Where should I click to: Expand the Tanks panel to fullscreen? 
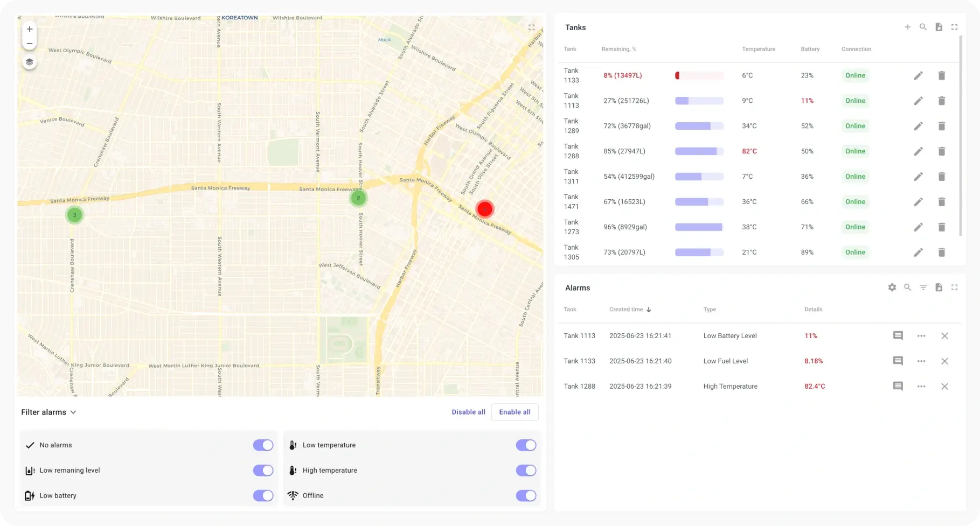pos(955,27)
